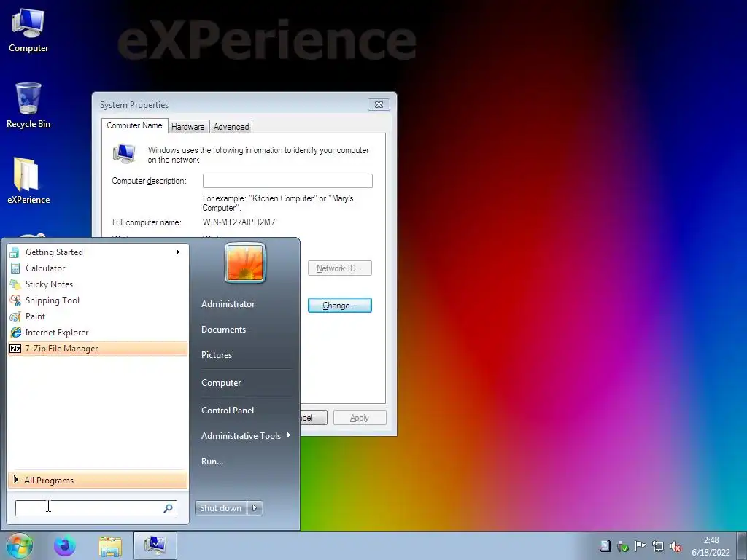Click the Show desktop strip
This screenshot has height=560, width=747.
tap(741, 545)
